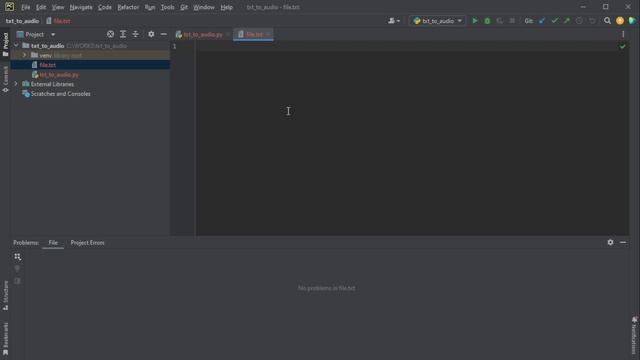Click txt_to_audio breadcrumb in navigation bar

22,21
